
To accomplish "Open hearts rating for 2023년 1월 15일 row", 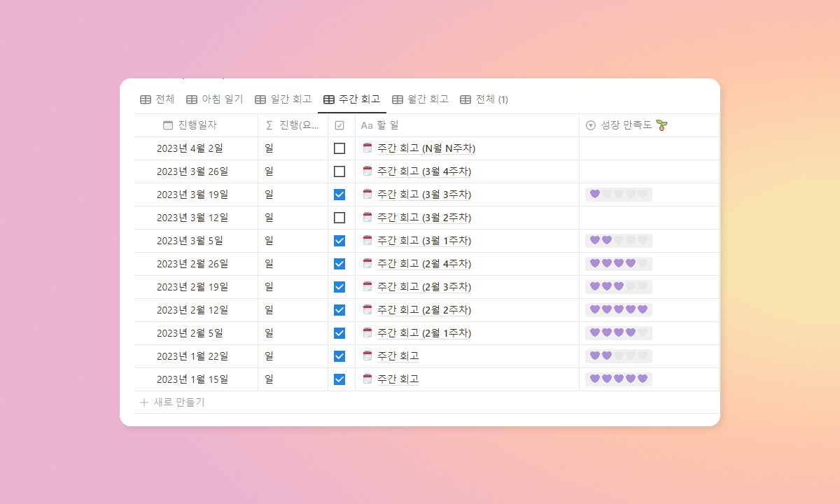I will click(x=619, y=379).
